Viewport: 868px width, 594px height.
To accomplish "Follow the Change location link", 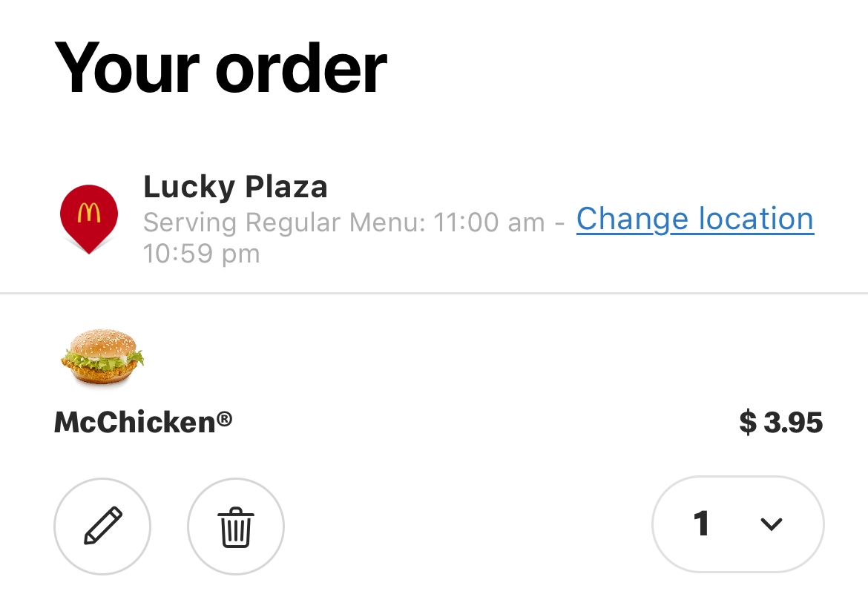I will [695, 219].
